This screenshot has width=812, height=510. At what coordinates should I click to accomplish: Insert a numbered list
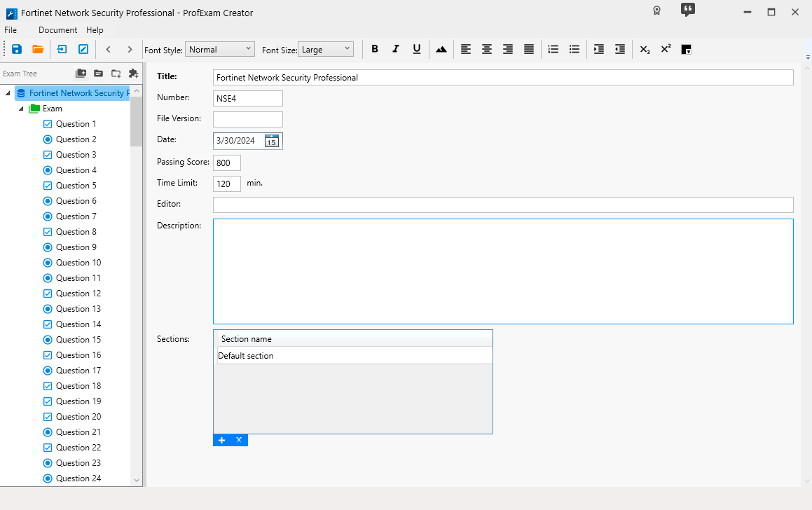pos(553,49)
